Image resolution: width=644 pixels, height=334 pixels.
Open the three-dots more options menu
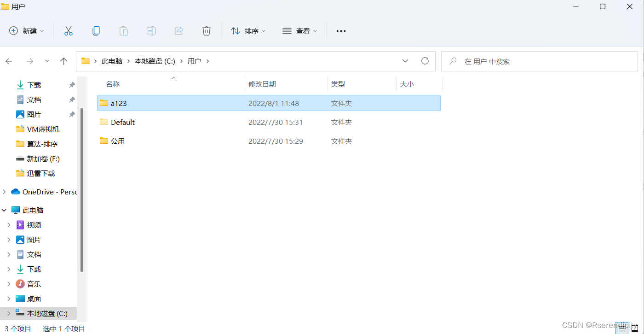(341, 31)
